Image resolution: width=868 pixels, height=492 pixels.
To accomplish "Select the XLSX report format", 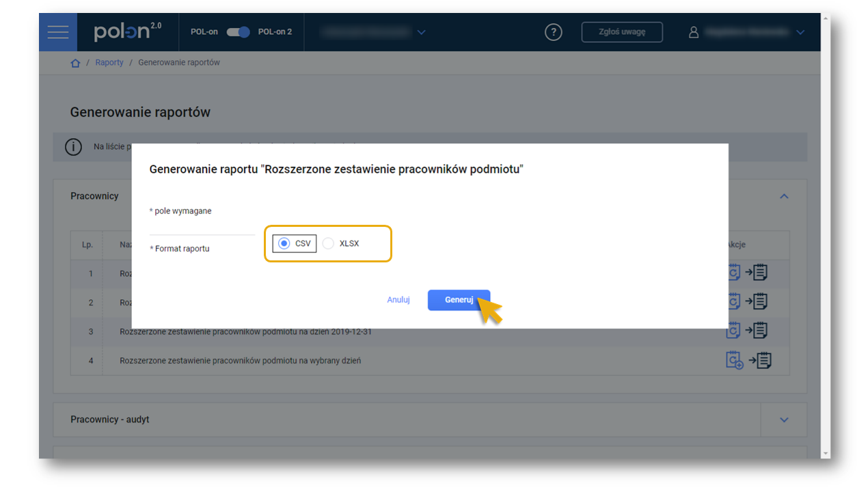I will point(329,244).
